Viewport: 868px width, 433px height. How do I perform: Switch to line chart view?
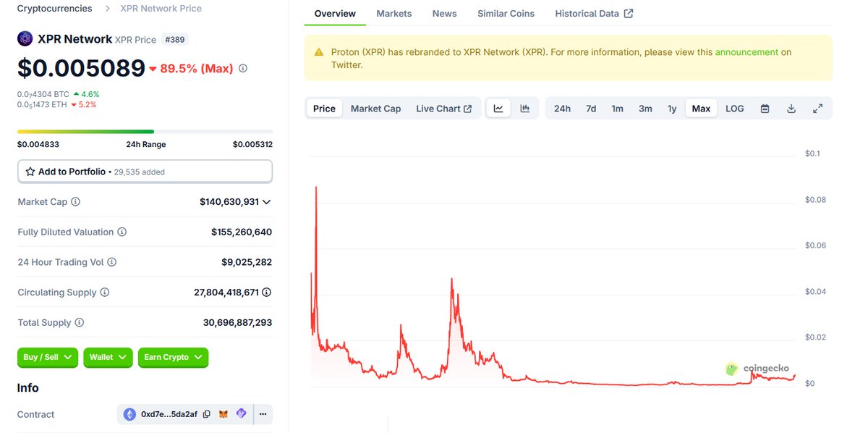click(x=498, y=109)
